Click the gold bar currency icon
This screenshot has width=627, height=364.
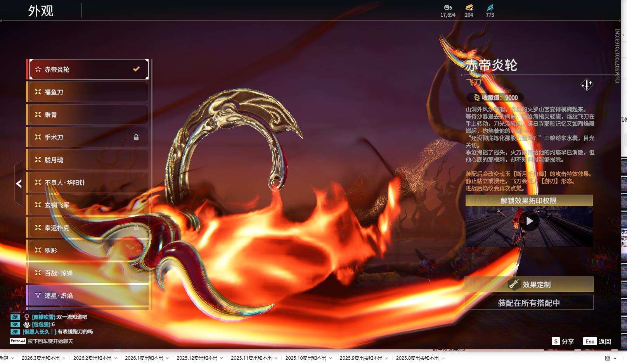pos(469,7)
